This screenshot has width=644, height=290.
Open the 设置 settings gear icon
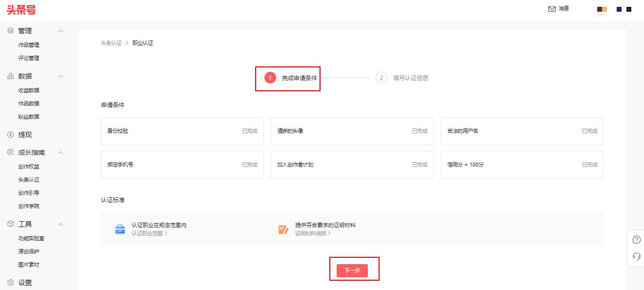pos(11,282)
